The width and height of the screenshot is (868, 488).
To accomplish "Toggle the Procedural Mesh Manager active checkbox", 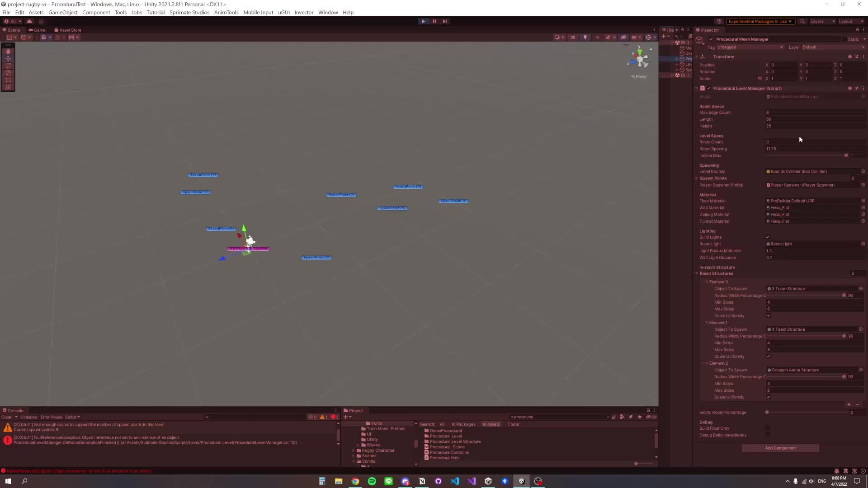I will (710, 39).
